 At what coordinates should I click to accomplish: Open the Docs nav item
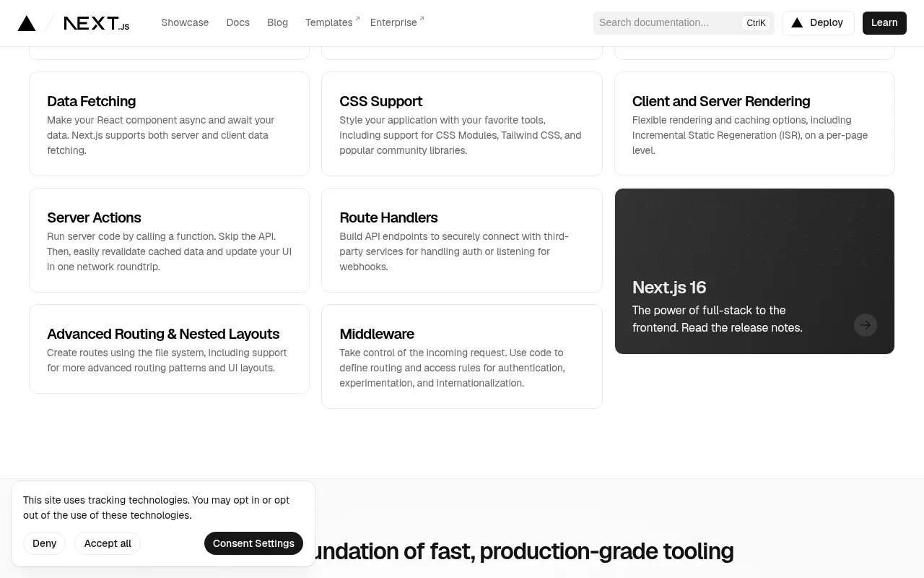pyautogui.click(x=237, y=22)
